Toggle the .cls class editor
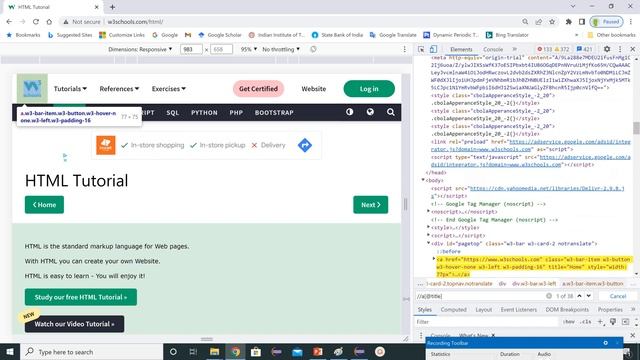The height and width of the screenshot is (360, 640). [586, 322]
